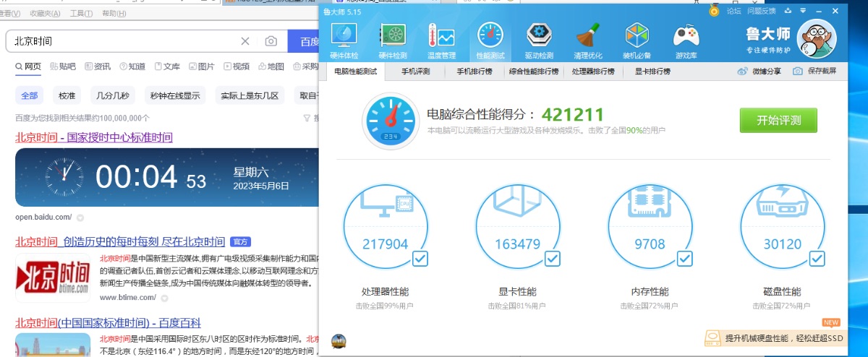Click the small avatar icon at bottom-left of 鲁大师

click(338, 341)
